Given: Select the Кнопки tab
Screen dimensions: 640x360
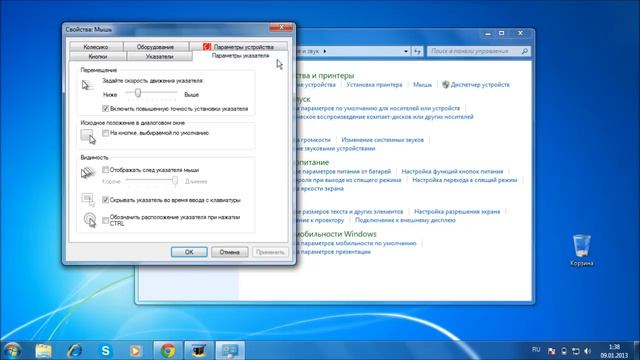Looking at the screenshot, I should tap(98, 56).
